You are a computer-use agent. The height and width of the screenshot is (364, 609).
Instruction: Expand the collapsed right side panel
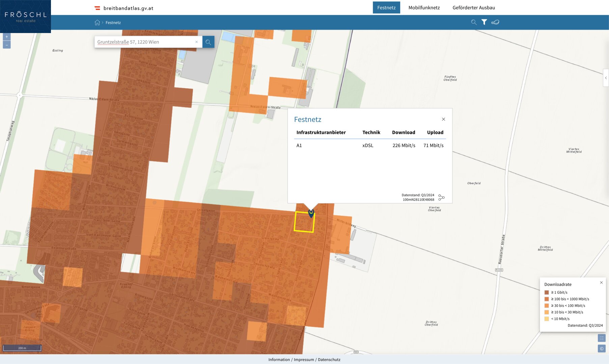(606, 78)
